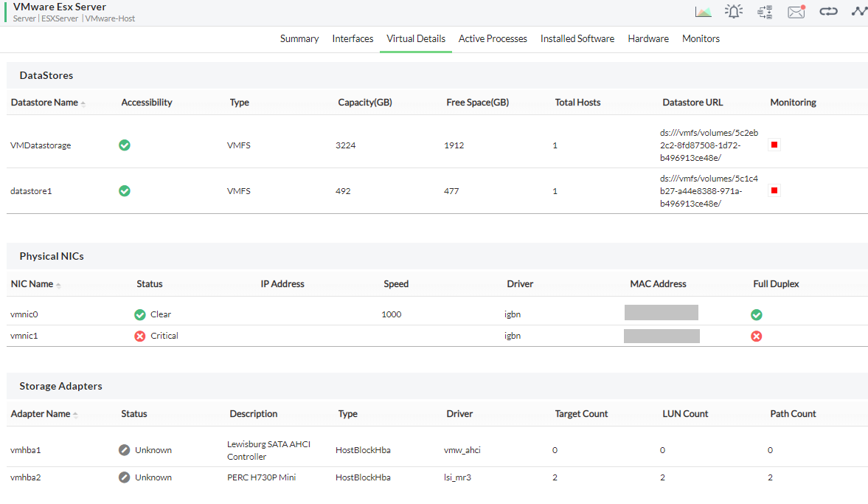
Task: Open the area graph reports icon
Action: 703,12
